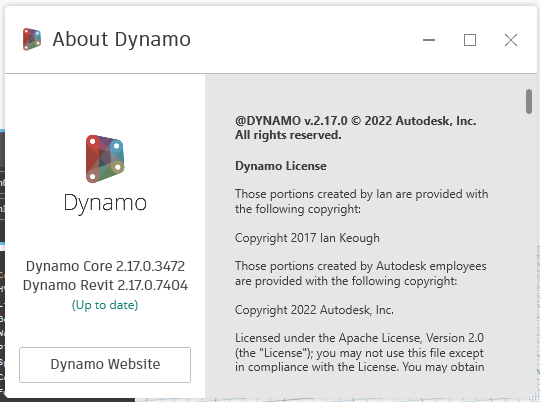Click the "Dynamo License" bold heading

pyautogui.click(x=281, y=166)
